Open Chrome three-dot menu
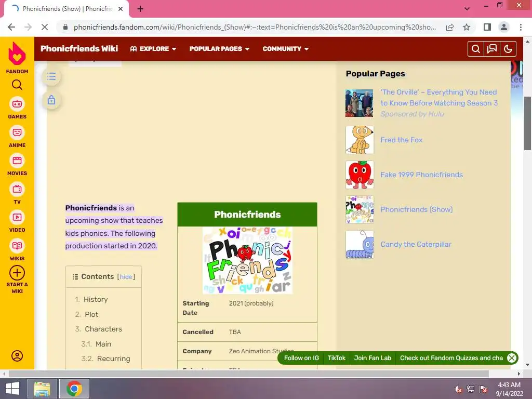Viewport: 532px width, 399px height. click(521, 27)
